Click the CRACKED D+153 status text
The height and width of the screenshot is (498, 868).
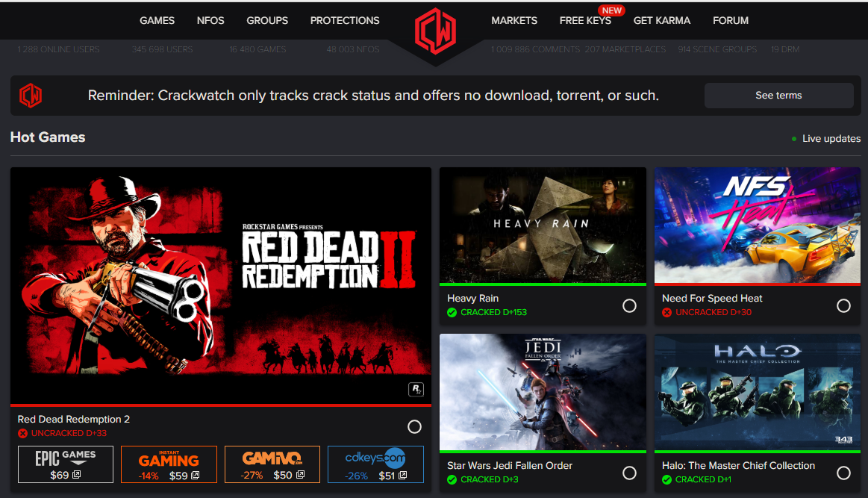[494, 312]
